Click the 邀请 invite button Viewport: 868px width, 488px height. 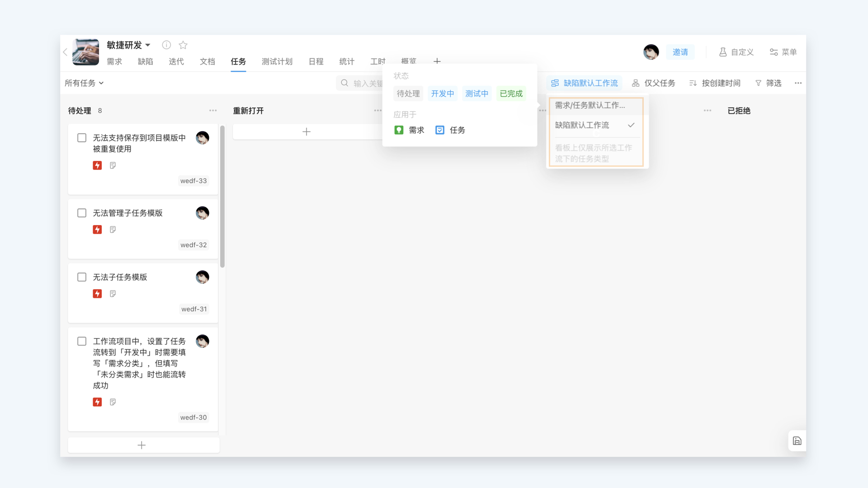(x=680, y=52)
